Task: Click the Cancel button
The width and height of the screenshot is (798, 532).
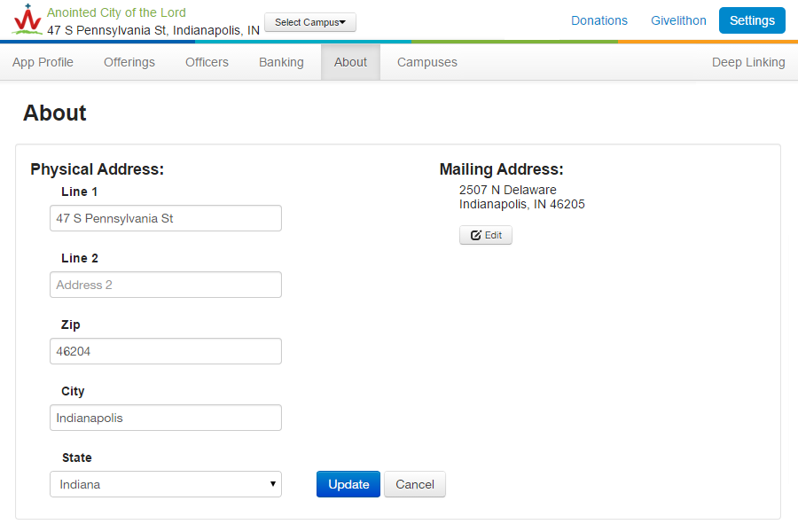Action: (415, 484)
